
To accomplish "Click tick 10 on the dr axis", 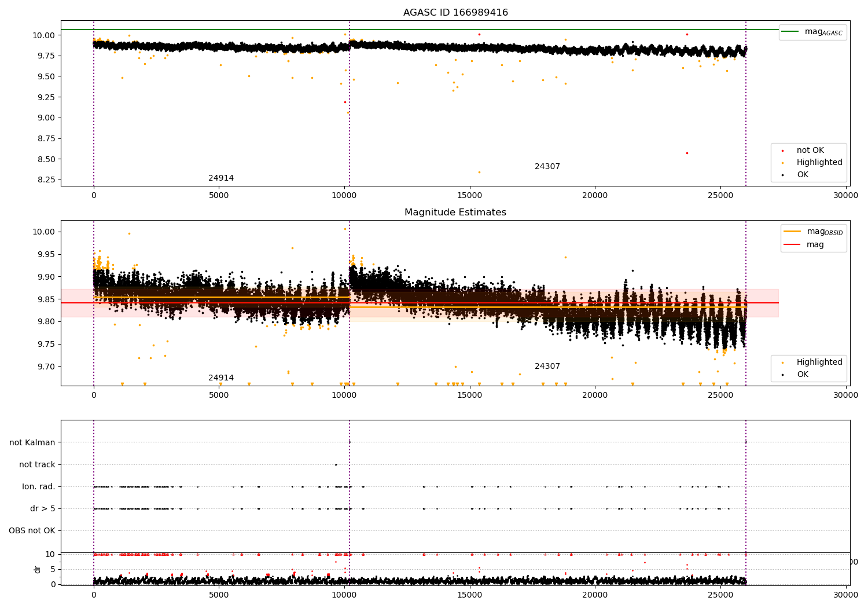I will 50,555.
